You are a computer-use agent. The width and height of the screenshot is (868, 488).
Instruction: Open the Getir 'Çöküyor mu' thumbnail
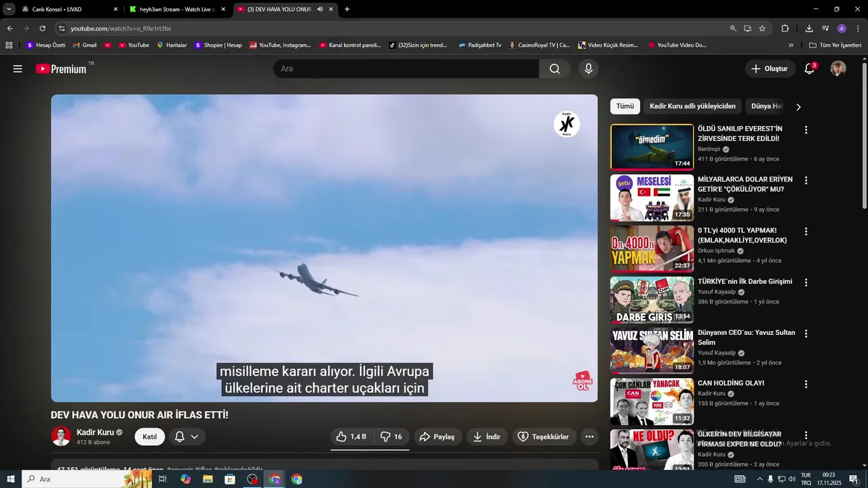coord(652,198)
